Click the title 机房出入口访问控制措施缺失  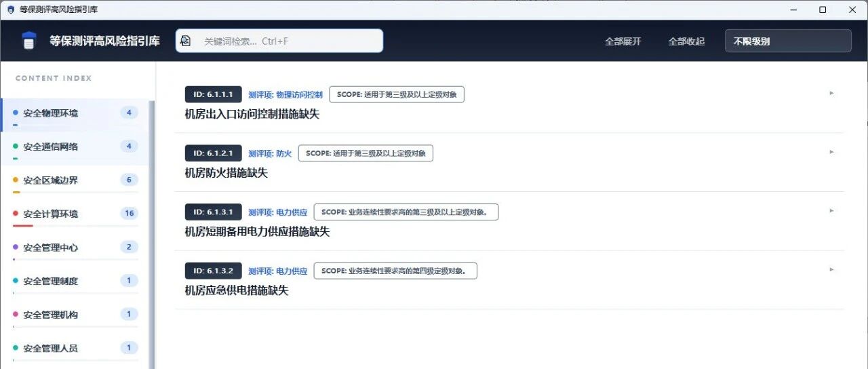[252, 114]
